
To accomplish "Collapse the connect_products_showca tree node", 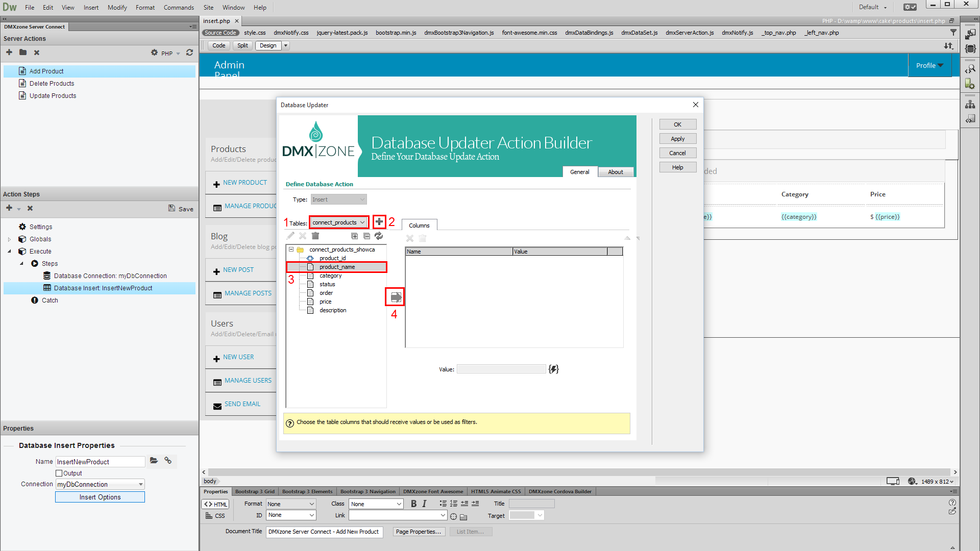I will tap(291, 249).
